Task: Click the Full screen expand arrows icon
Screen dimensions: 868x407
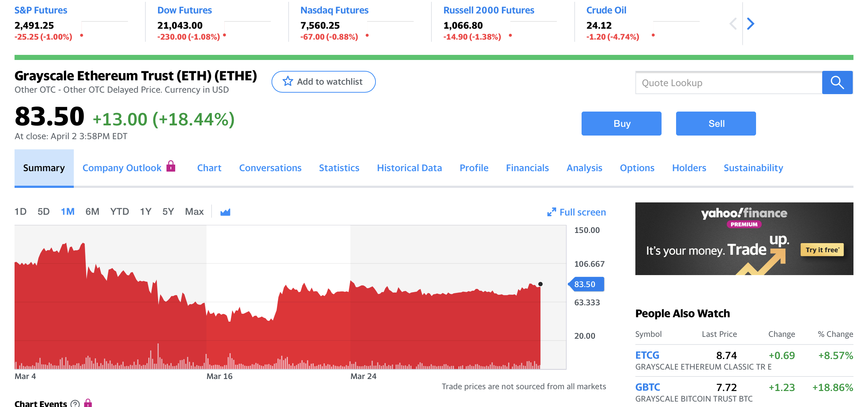Action: (551, 212)
